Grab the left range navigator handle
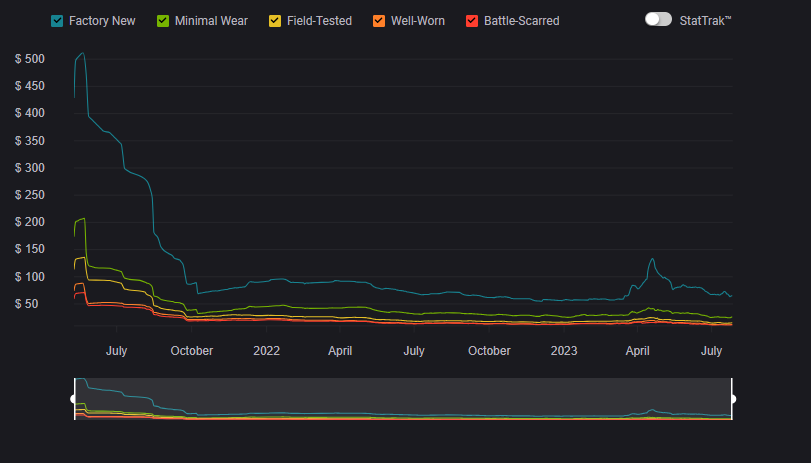 (x=73, y=399)
